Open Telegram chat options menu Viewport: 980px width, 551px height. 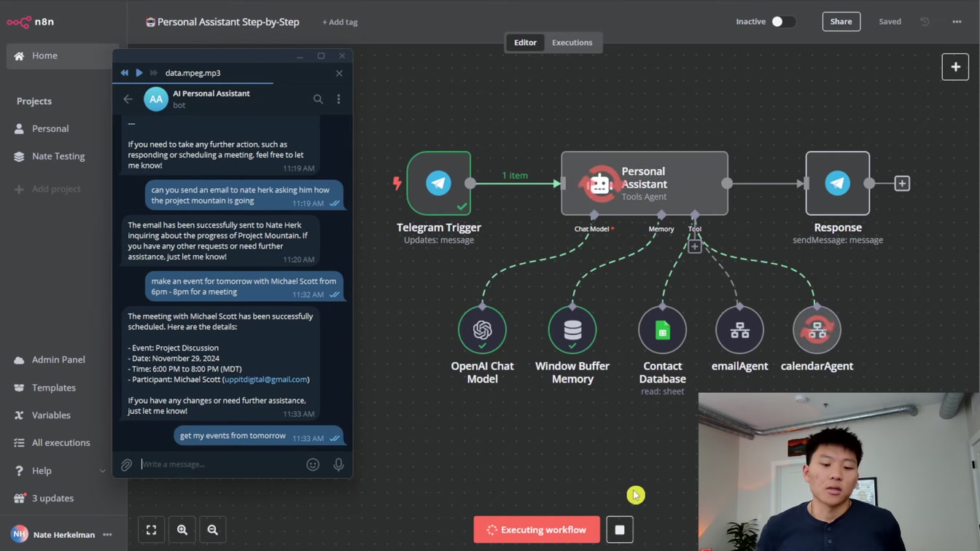pos(338,99)
